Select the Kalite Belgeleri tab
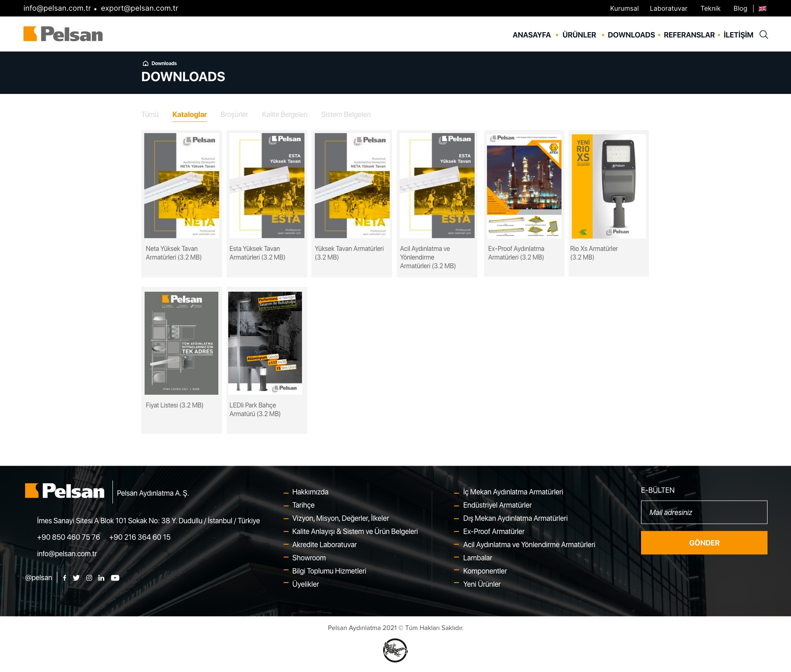Image resolution: width=791 pixels, height=672 pixels. 284,115
